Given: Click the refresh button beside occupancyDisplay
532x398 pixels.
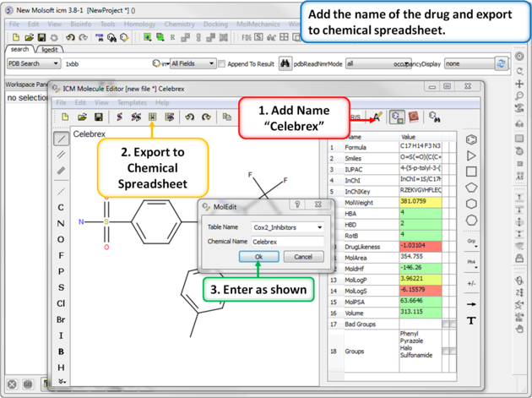Looking at the screenshot, I should point(501,63).
